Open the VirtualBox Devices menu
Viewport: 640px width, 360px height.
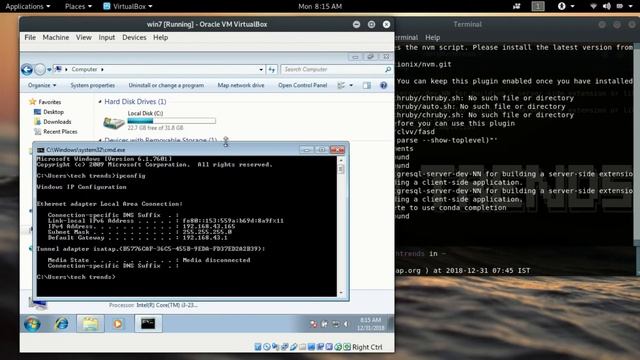pyautogui.click(x=134, y=38)
